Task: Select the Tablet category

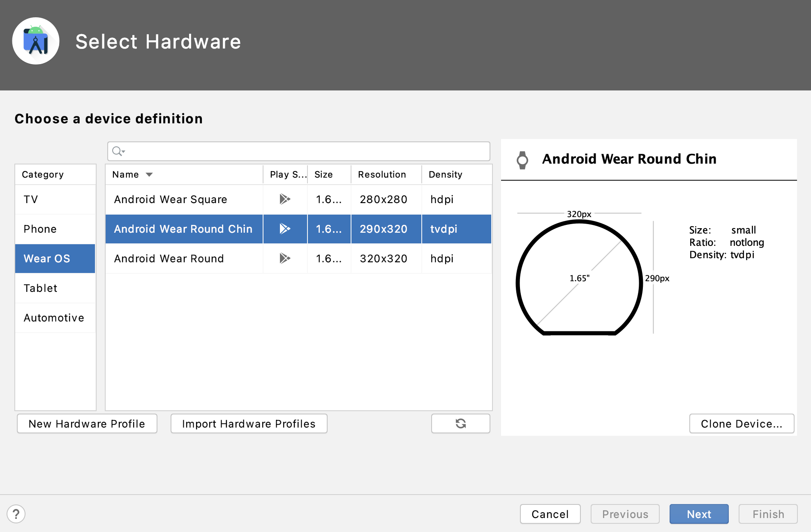Action: point(40,288)
